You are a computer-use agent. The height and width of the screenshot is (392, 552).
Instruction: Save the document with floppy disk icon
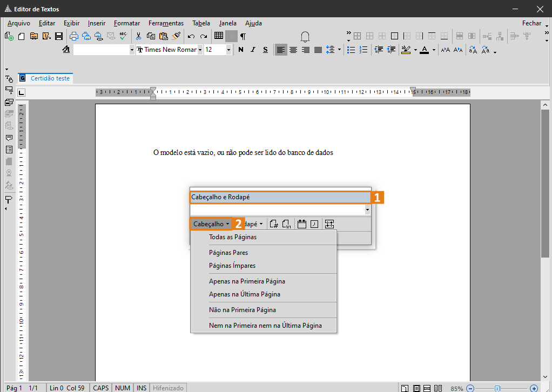(x=59, y=36)
